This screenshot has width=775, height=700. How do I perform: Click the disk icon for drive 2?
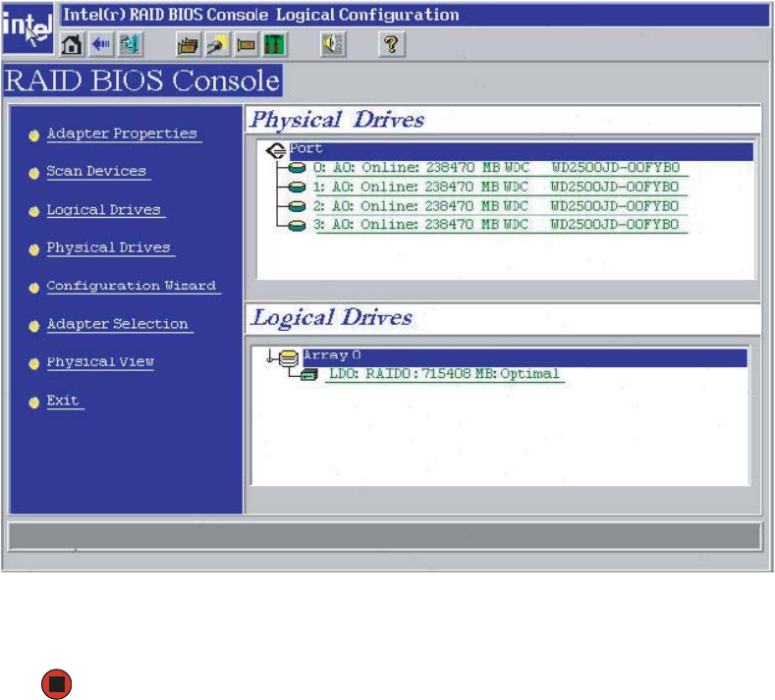[297, 206]
